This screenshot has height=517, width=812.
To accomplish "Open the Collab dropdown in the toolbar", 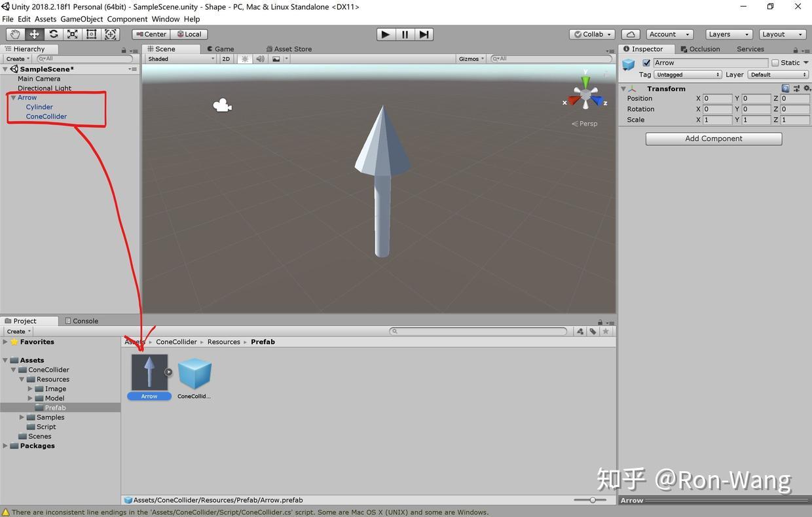I will [x=591, y=33].
